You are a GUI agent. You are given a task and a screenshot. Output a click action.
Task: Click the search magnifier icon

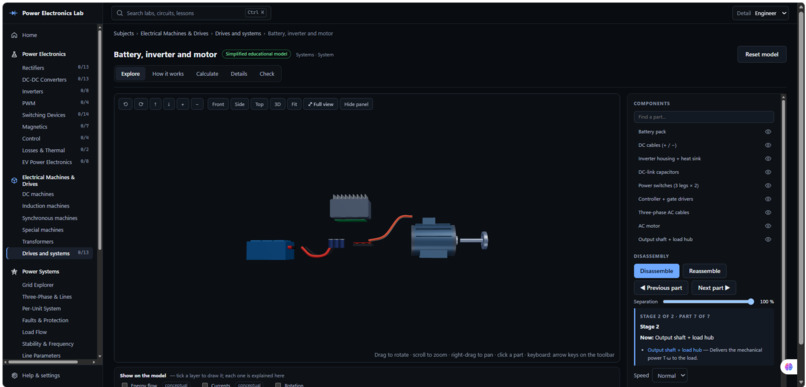point(120,13)
